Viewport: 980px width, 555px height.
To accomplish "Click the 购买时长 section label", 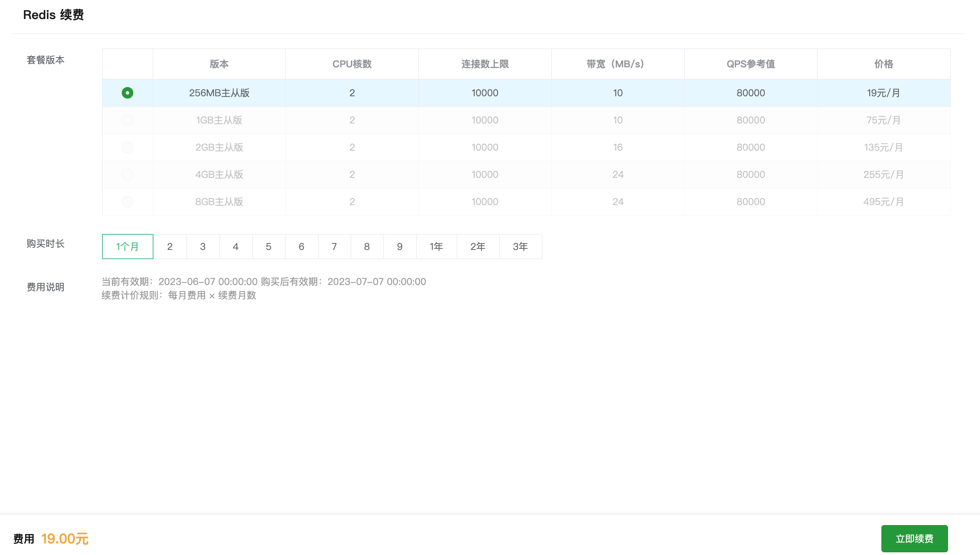I will click(x=45, y=243).
